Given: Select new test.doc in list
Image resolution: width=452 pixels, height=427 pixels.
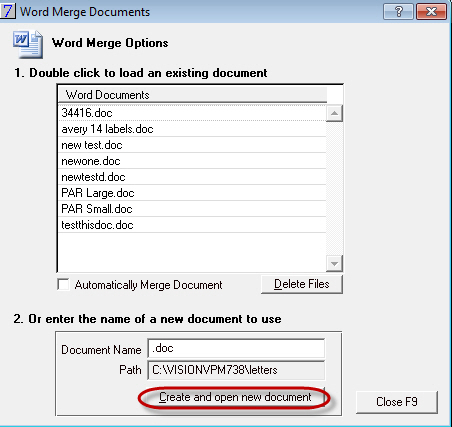Looking at the screenshot, I should [x=192, y=145].
